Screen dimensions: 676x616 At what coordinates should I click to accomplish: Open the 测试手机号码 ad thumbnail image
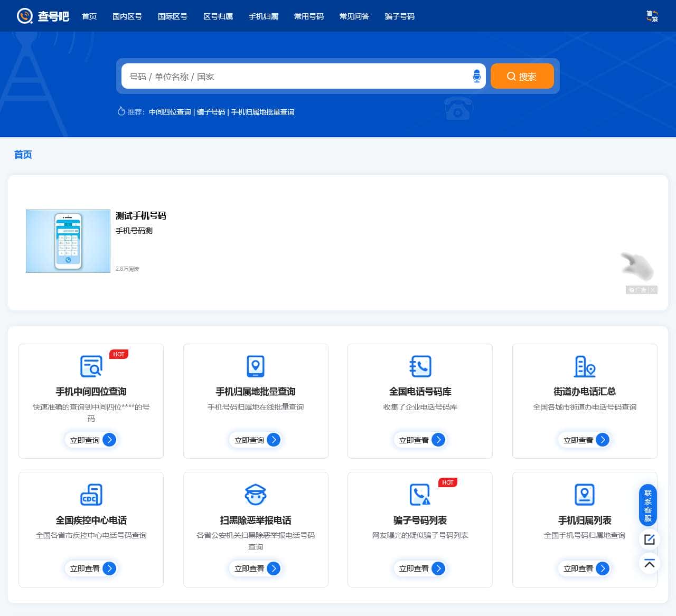point(68,241)
